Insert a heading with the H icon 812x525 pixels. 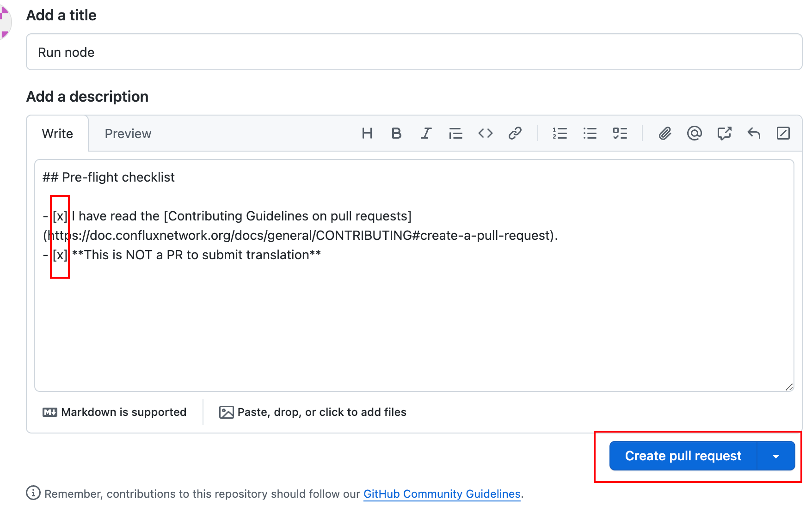pyautogui.click(x=367, y=134)
